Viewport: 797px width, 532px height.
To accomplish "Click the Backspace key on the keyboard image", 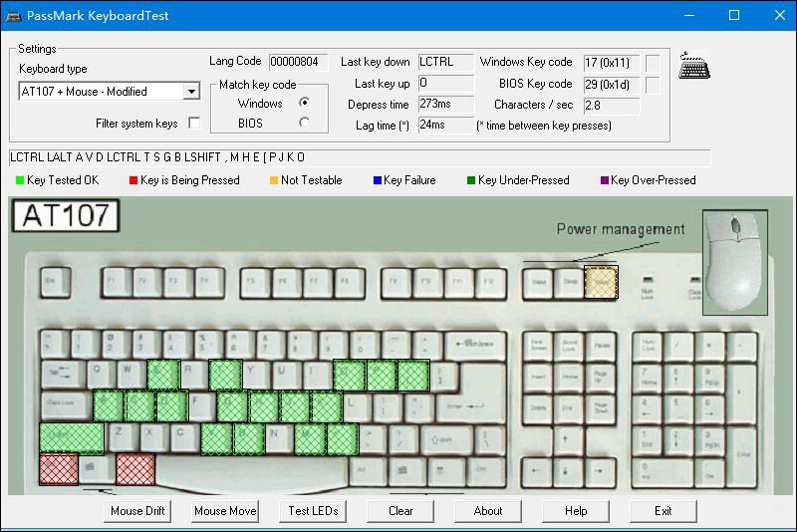I will coord(476,346).
